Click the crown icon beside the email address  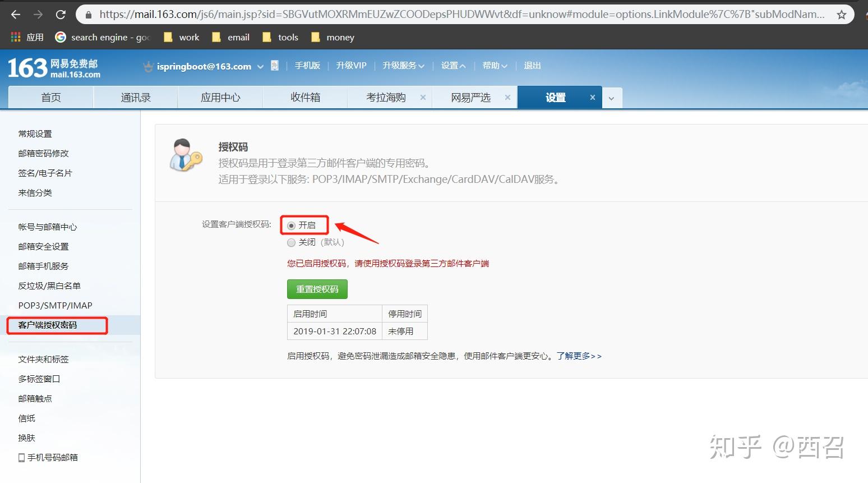(148, 66)
